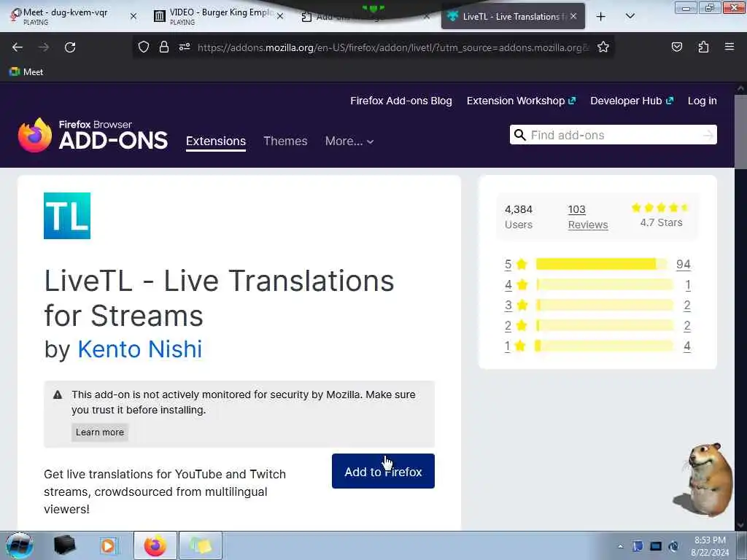The width and height of the screenshot is (747, 560).
Task: Click Log in
Action: click(x=703, y=101)
